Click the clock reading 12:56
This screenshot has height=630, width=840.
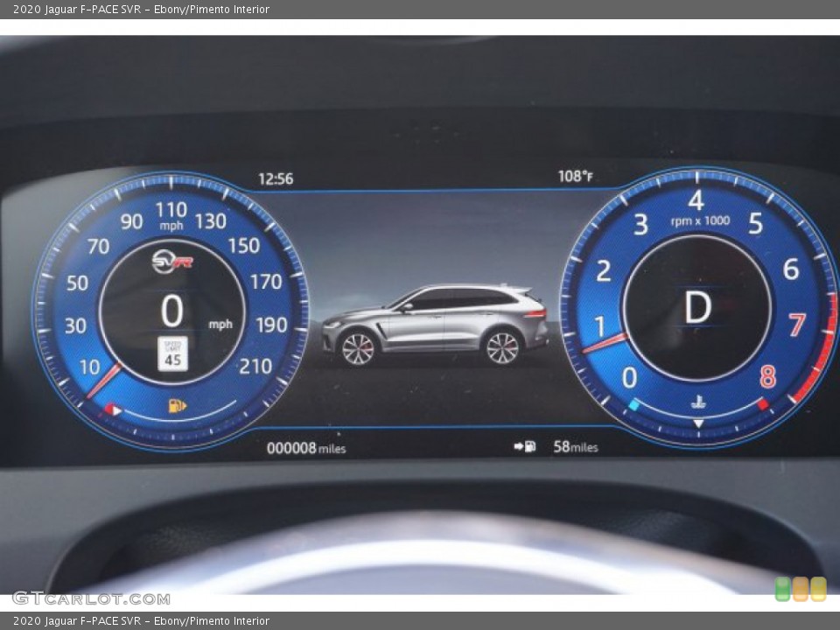pos(276,178)
